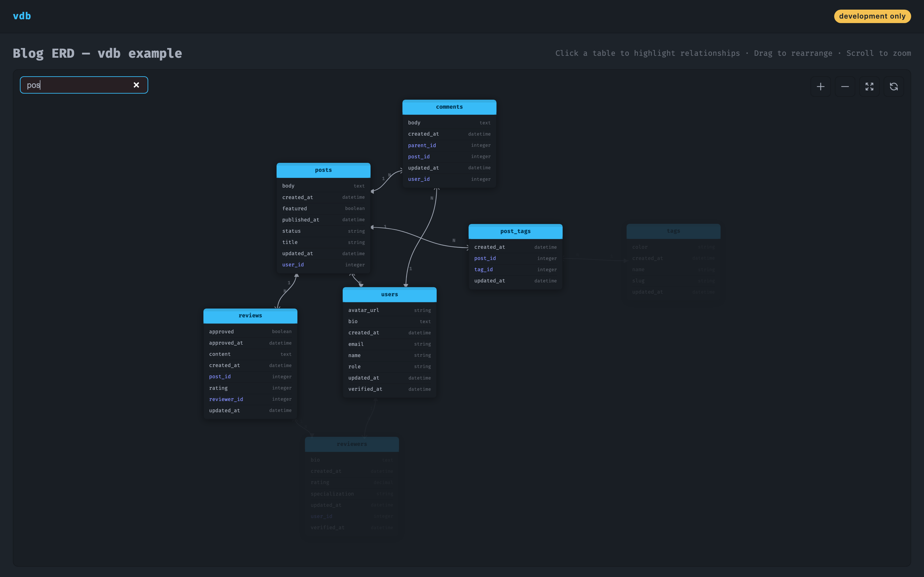The image size is (924, 577).
Task: Click the dimmed reviewers table header
Action: coord(351,444)
